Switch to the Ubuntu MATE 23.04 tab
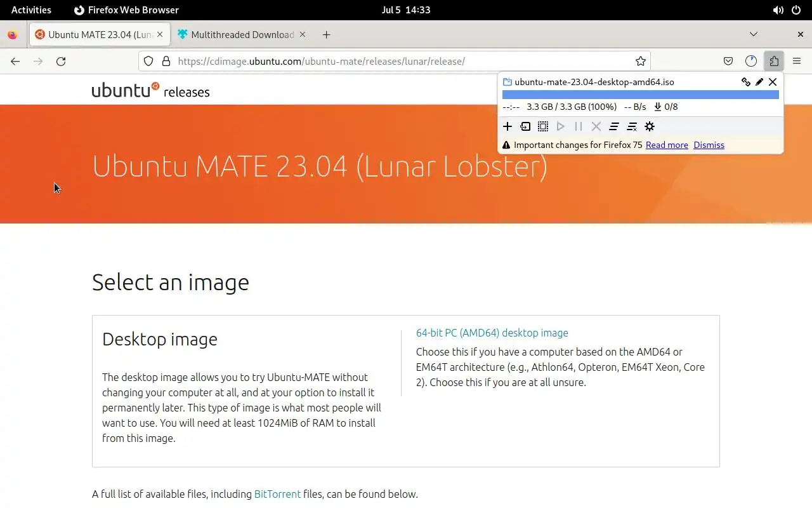Screen dimensions: 812x508 click(99, 35)
